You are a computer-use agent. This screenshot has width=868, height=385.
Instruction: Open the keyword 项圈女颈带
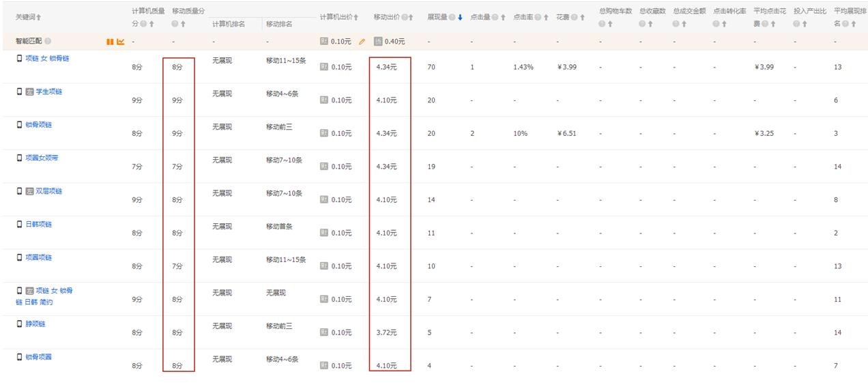click(x=42, y=158)
